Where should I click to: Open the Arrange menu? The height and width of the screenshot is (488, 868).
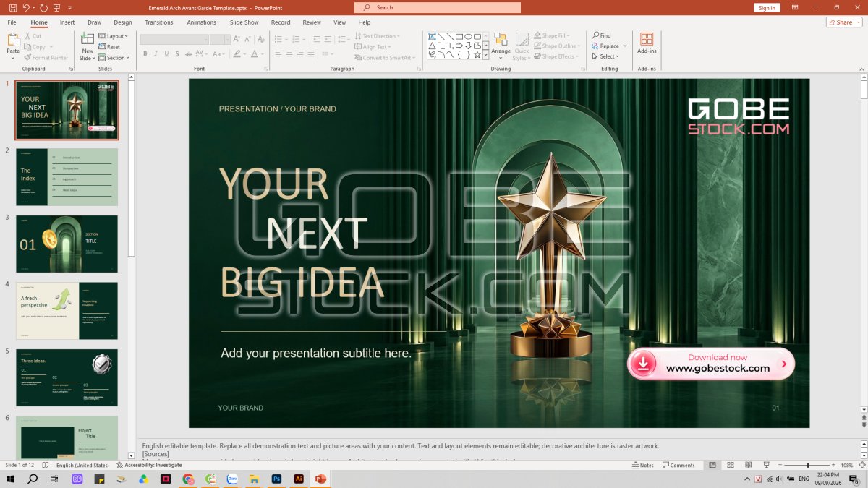pos(501,46)
